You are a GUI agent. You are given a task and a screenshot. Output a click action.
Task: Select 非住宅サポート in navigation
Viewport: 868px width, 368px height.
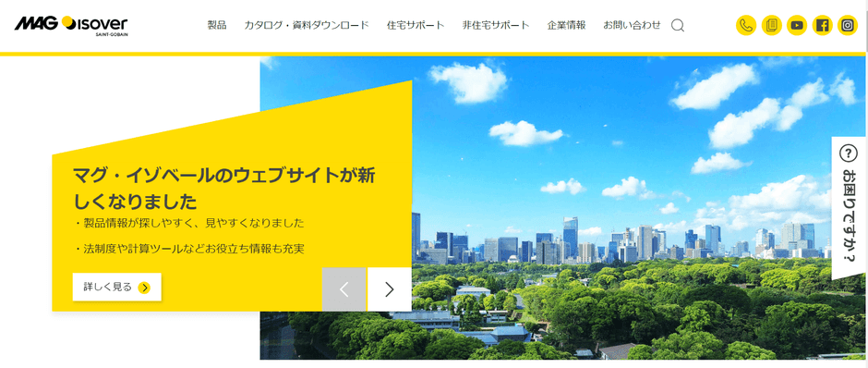(x=496, y=25)
